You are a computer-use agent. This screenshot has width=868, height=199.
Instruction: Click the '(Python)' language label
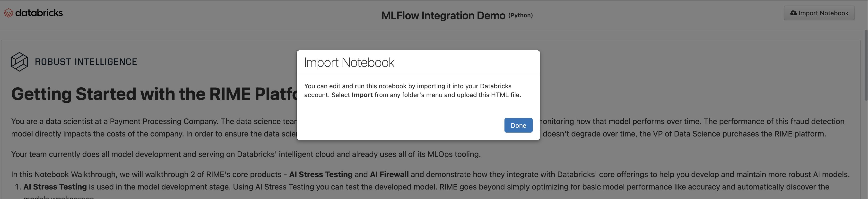(520, 16)
